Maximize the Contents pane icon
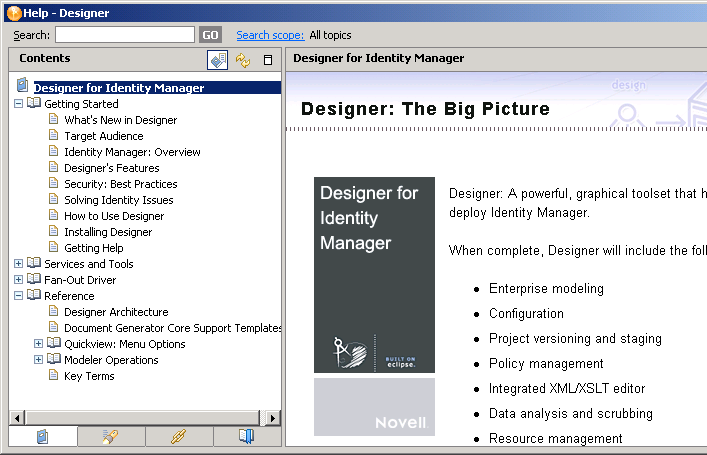The image size is (707, 455). coord(268,60)
